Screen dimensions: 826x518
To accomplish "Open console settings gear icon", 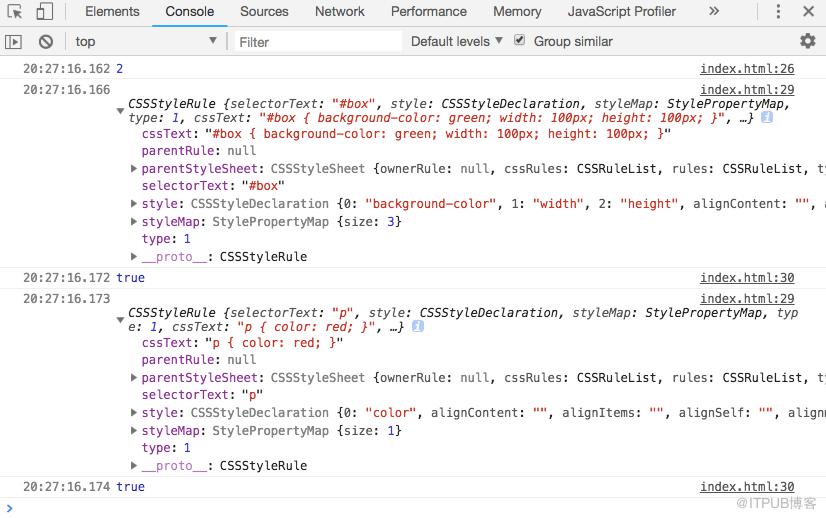I will point(808,41).
